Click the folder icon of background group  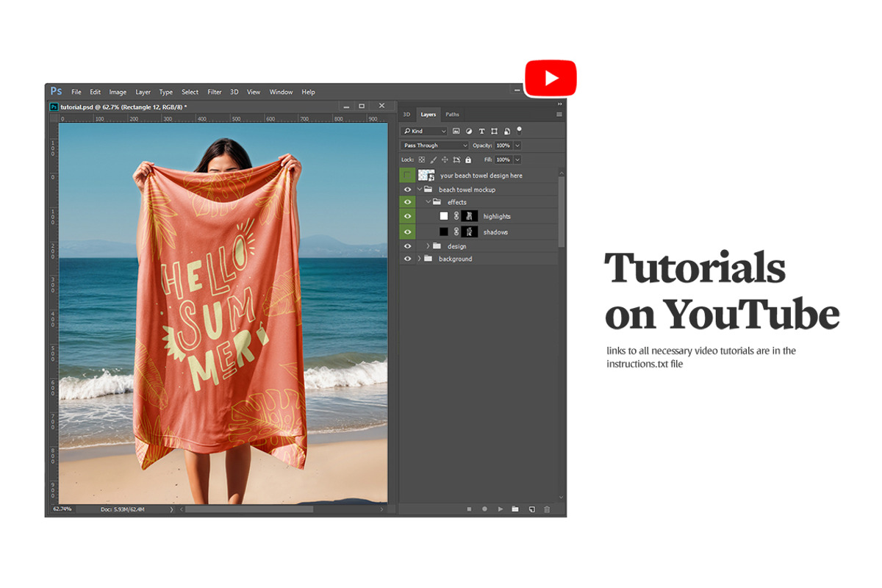[429, 259]
